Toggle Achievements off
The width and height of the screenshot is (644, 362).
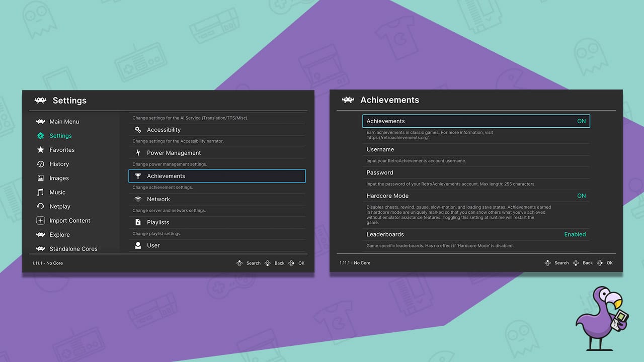click(x=581, y=121)
